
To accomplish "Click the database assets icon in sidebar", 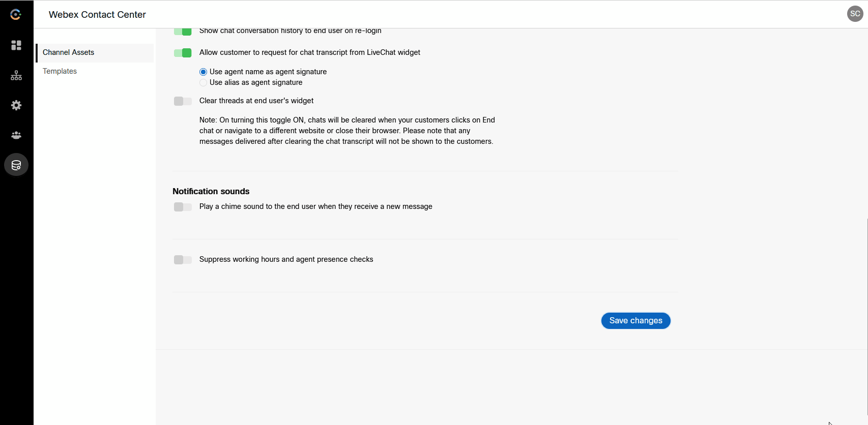I will [16, 165].
